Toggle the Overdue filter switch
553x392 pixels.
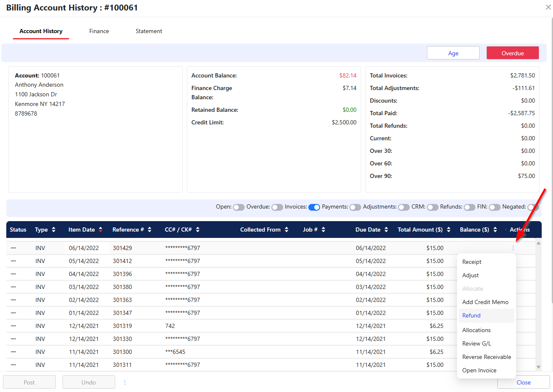click(x=277, y=207)
